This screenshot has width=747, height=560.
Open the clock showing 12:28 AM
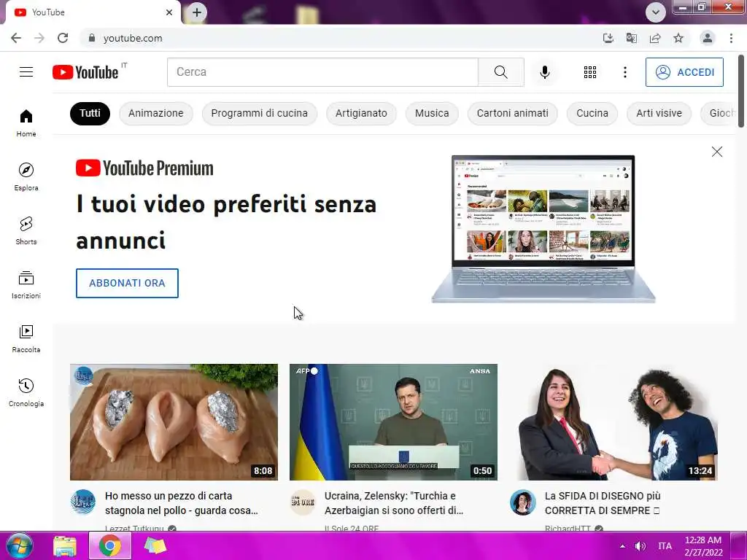(x=704, y=546)
